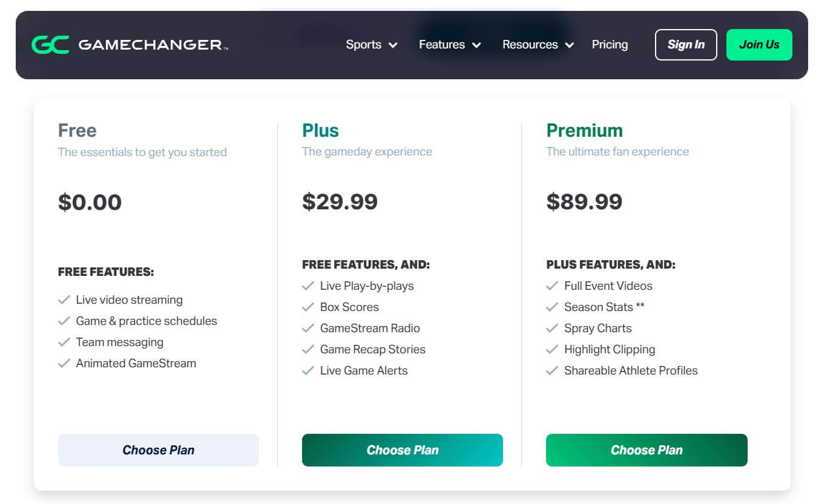Click the checkmark beside Live video streaming
Viewport: 836px width, 504px height.
pyautogui.click(x=64, y=299)
